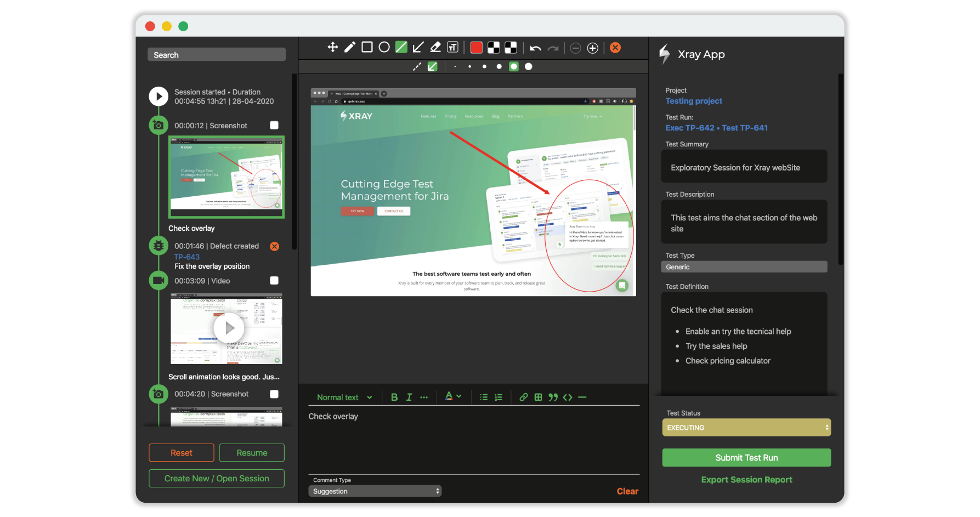The image size is (980, 517).
Task: Open the TP-643 defect link
Action: tap(187, 257)
